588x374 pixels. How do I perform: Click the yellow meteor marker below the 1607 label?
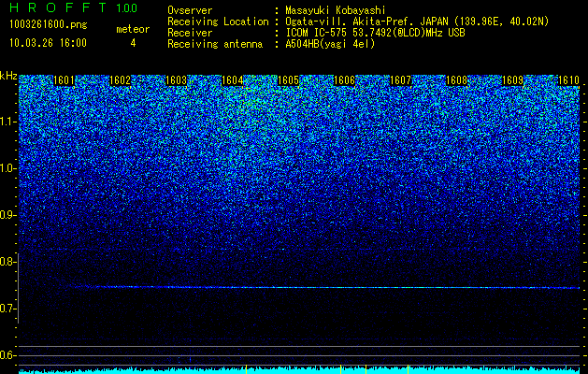pos(408,369)
